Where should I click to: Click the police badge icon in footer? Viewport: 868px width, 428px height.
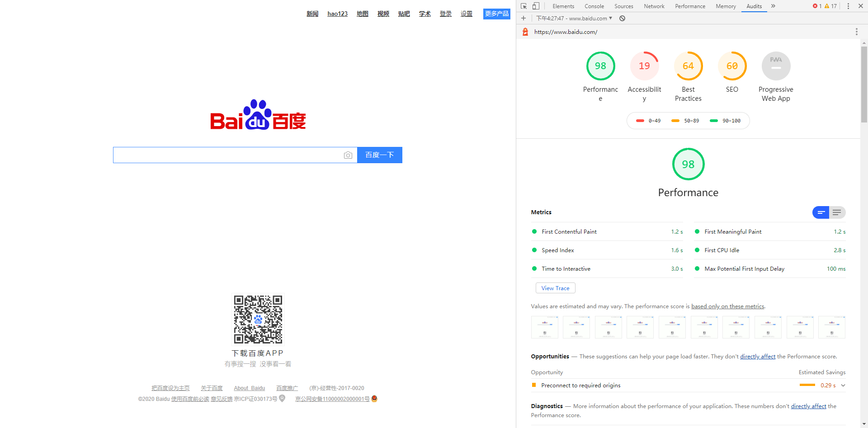pos(374,399)
